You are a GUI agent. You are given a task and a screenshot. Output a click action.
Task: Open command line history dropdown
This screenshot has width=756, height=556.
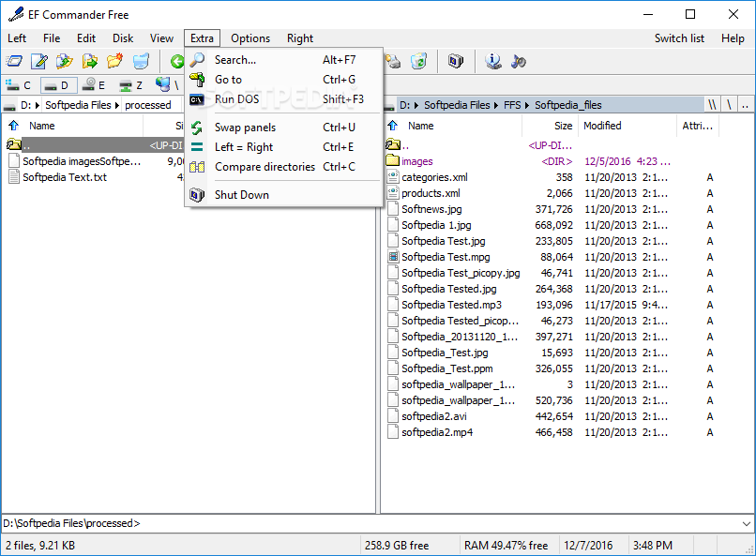[747, 524]
